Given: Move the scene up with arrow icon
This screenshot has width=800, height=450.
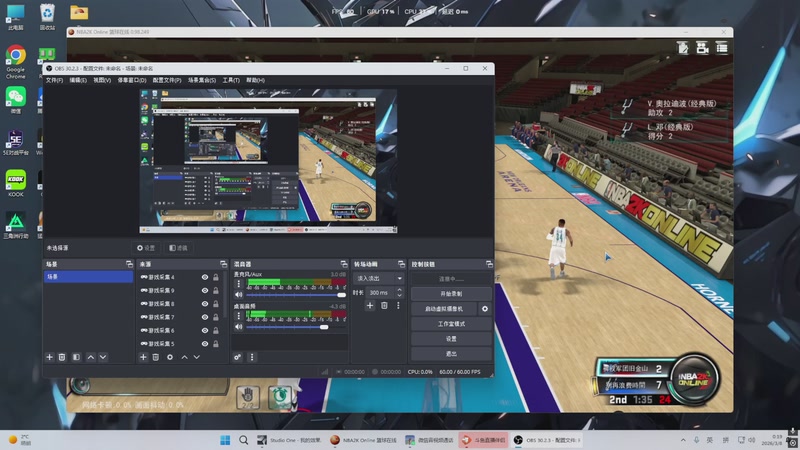Looking at the screenshot, I should [91, 357].
